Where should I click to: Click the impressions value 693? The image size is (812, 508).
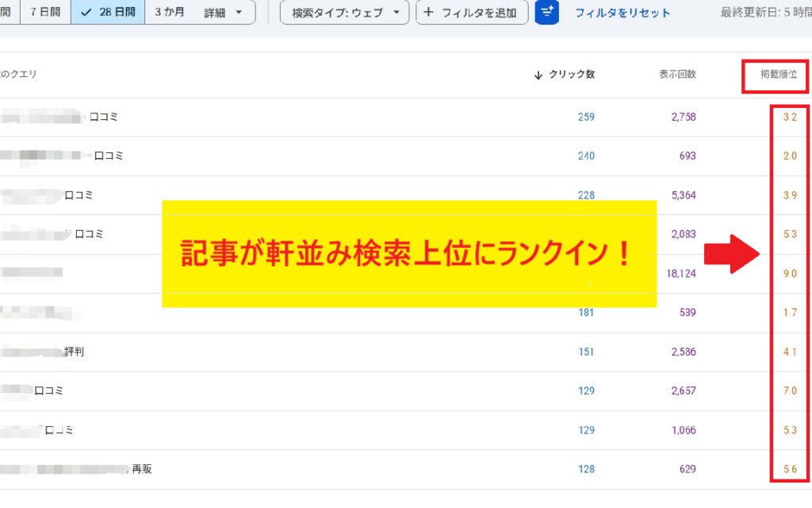click(x=688, y=156)
